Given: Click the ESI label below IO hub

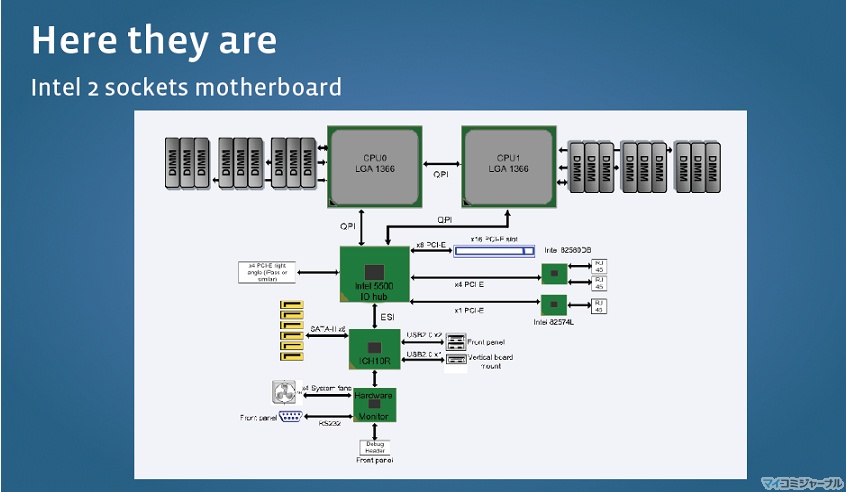Looking at the screenshot, I should click(x=387, y=317).
